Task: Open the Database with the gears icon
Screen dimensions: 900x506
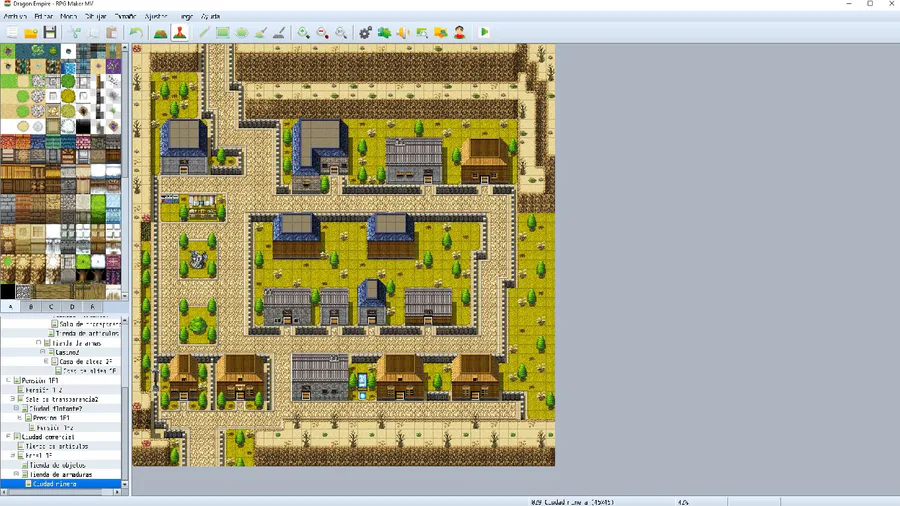Action: pos(366,33)
